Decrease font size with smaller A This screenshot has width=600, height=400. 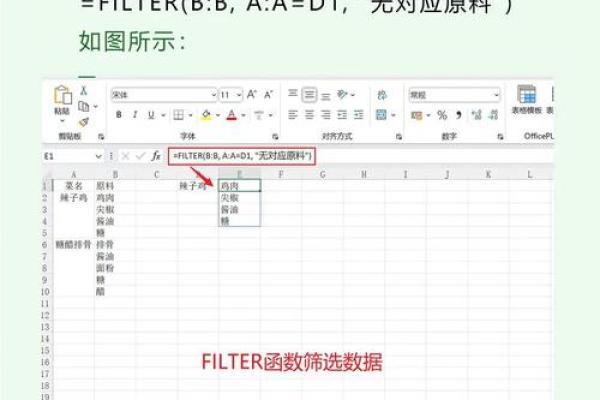pyautogui.click(x=268, y=95)
